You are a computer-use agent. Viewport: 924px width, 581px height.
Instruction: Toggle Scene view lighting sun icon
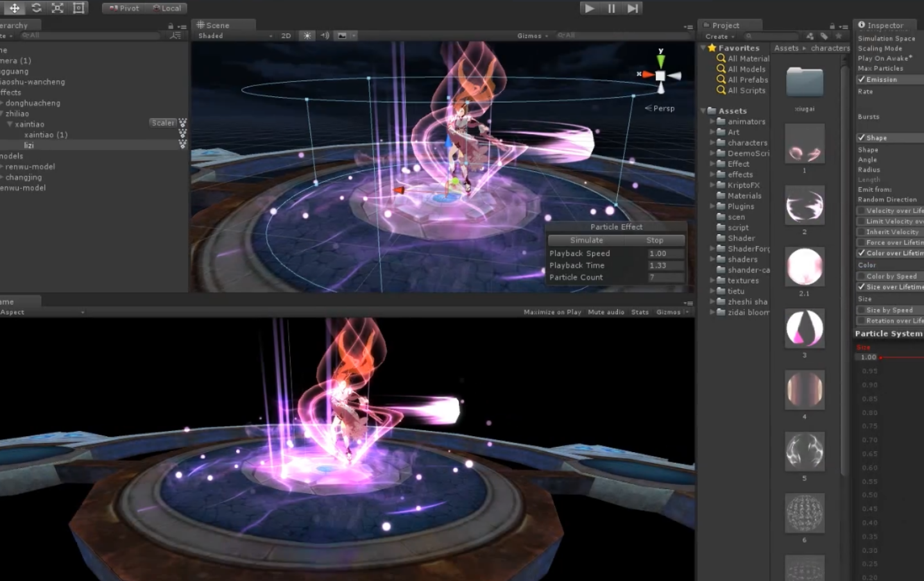pos(307,36)
